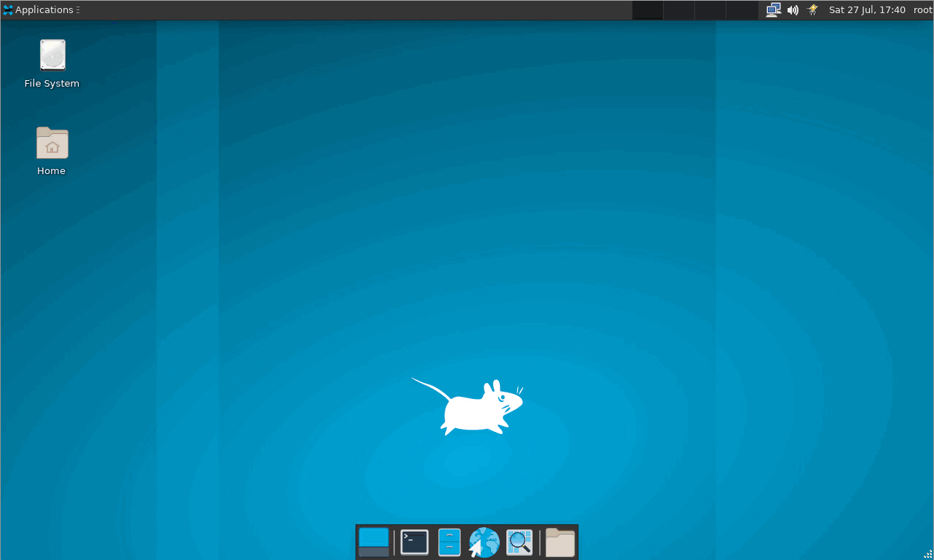This screenshot has width=934, height=560.
Task: Select the "Home" icon label
Action: point(52,171)
